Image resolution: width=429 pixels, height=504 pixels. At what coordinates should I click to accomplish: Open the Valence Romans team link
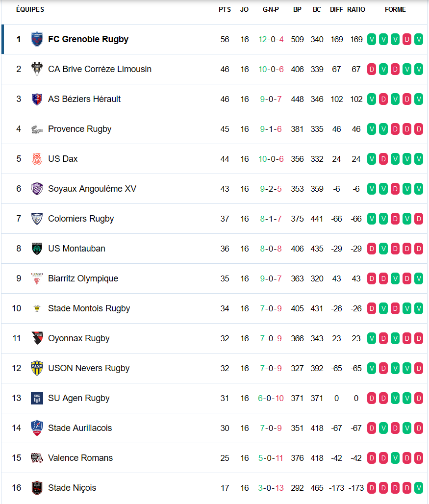(x=80, y=458)
